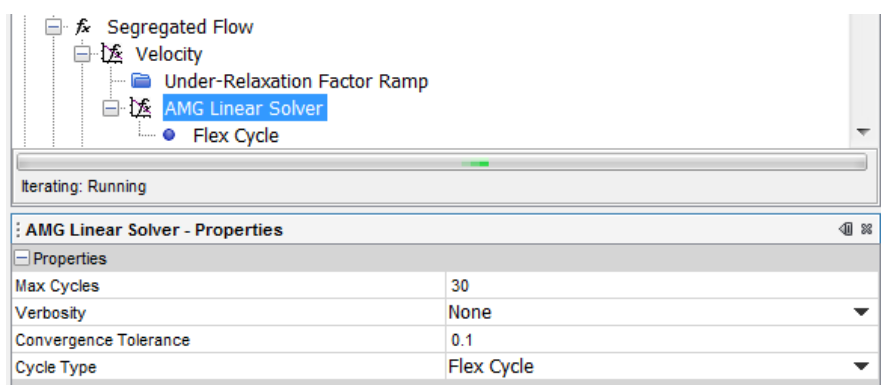Click the Properties panel pin/minimize icon
The height and width of the screenshot is (390, 891).
click(x=846, y=230)
